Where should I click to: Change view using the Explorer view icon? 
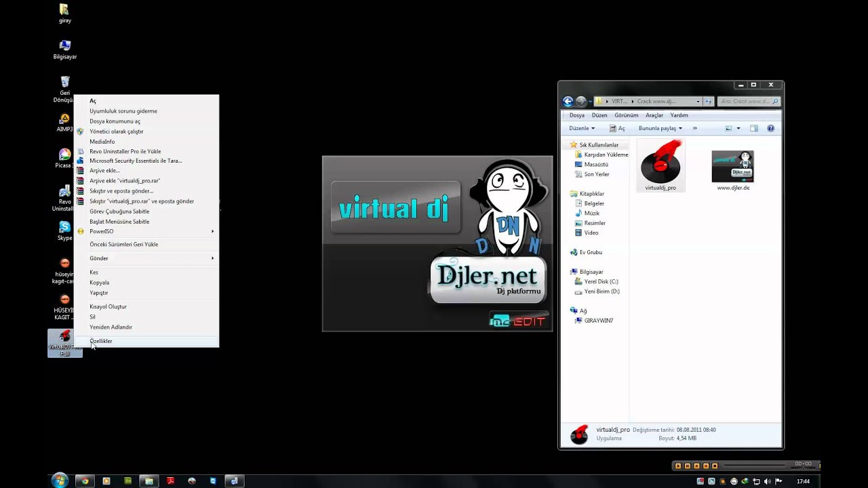click(x=728, y=128)
